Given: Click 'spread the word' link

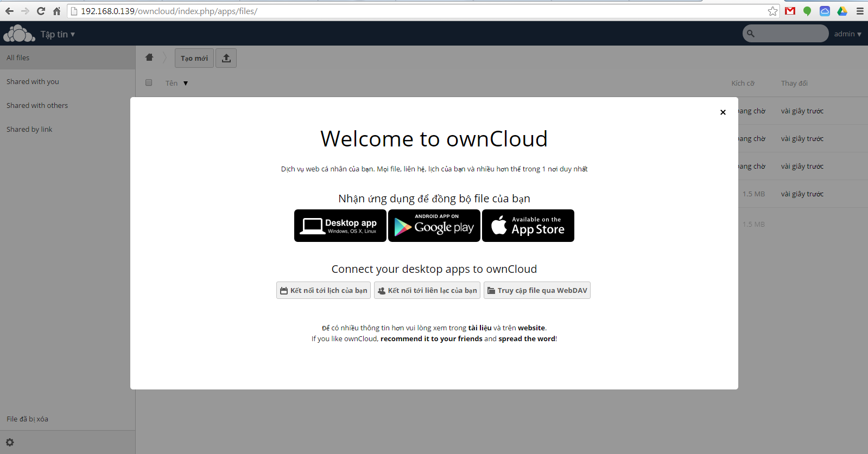Looking at the screenshot, I should [527, 338].
